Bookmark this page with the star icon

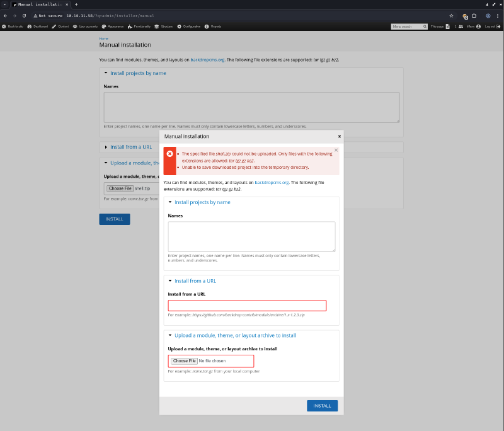[451, 15]
